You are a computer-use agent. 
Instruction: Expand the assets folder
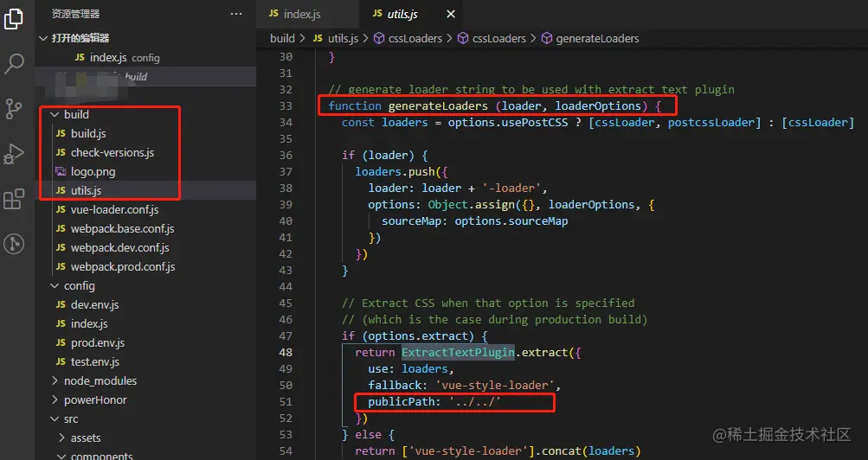[61, 438]
